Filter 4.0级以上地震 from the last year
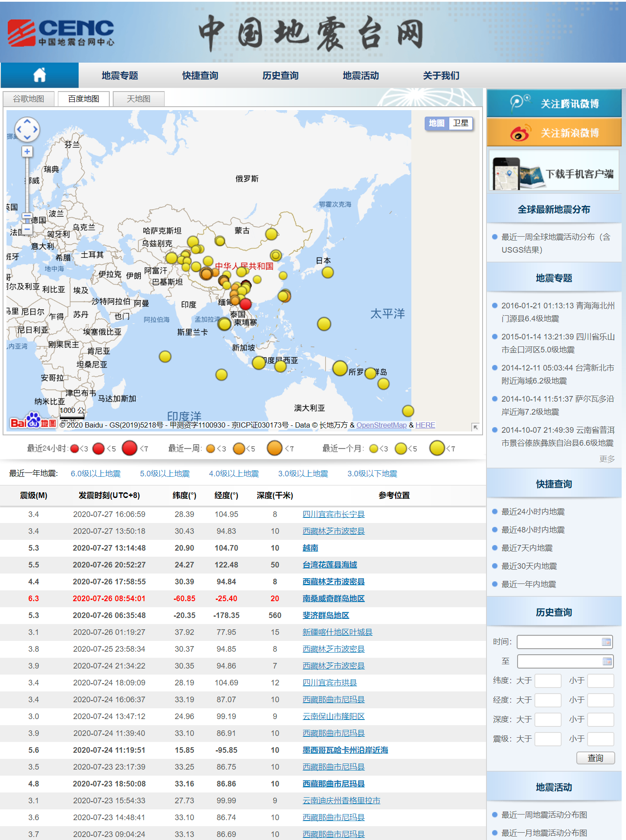Viewport: 626px width, 840px height. tap(234, 474)
